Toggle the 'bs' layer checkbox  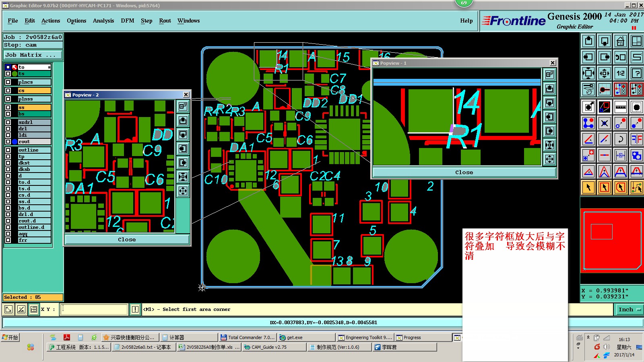pyautogui.click(x=8, y=114)
